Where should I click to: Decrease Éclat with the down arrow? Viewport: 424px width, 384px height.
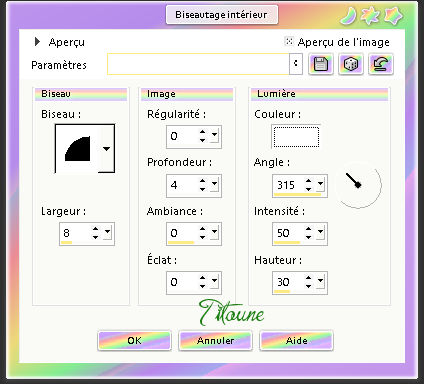[203, 286]
